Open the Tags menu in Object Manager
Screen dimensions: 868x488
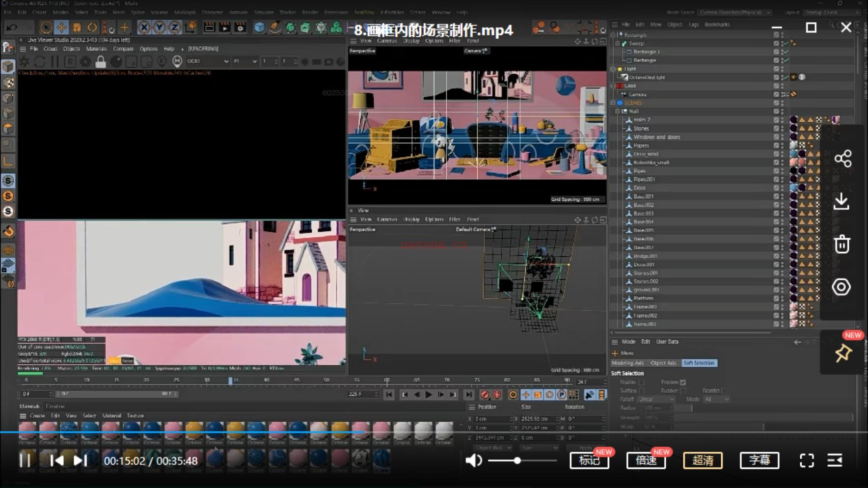click(x=693, y=24)
